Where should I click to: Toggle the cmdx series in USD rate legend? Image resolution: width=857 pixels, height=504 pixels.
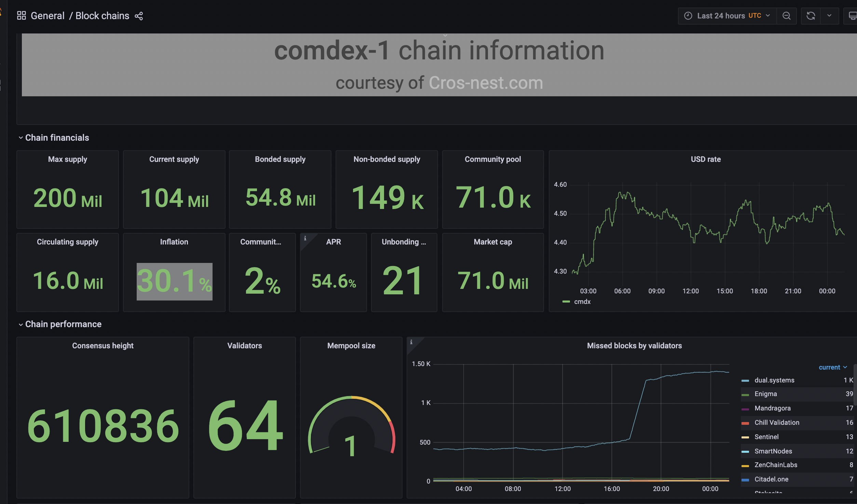(582, 302)
